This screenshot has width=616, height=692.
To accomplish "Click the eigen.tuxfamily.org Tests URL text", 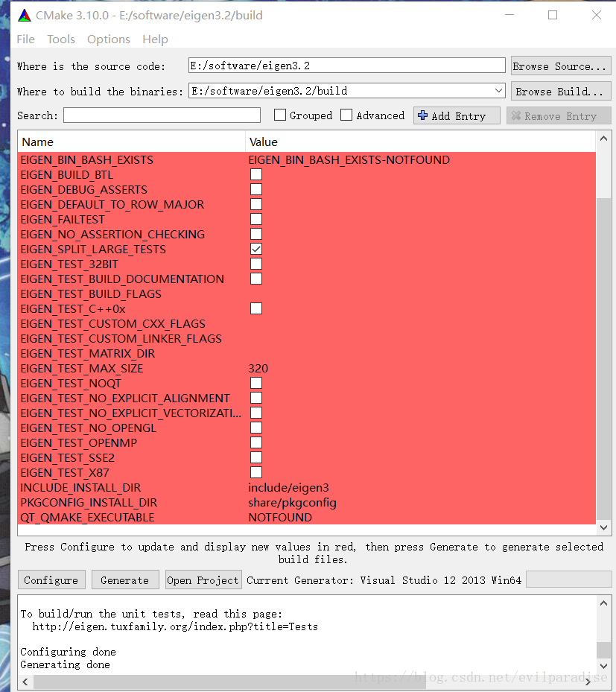I will 175,626.
